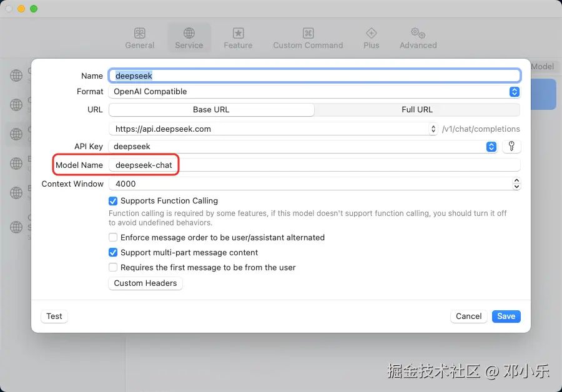
Task: Cancel the service dialog
Action: point(468,316)
